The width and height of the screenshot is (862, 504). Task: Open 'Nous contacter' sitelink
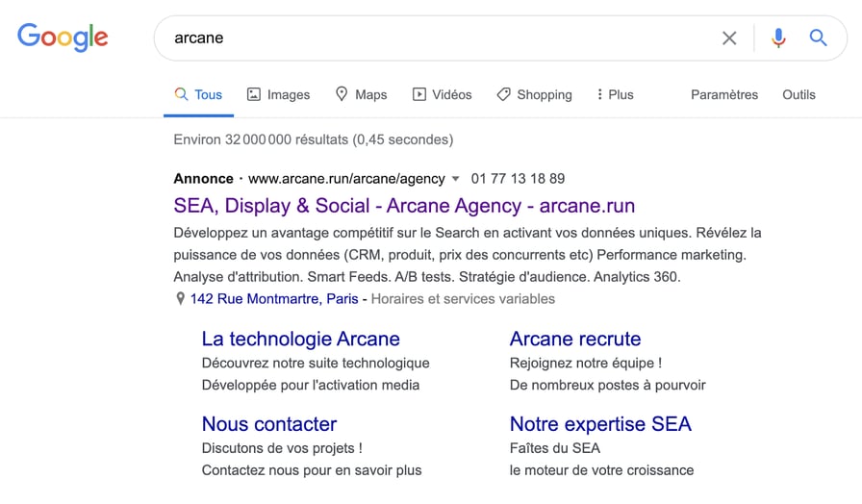click(x=268, y=424)
